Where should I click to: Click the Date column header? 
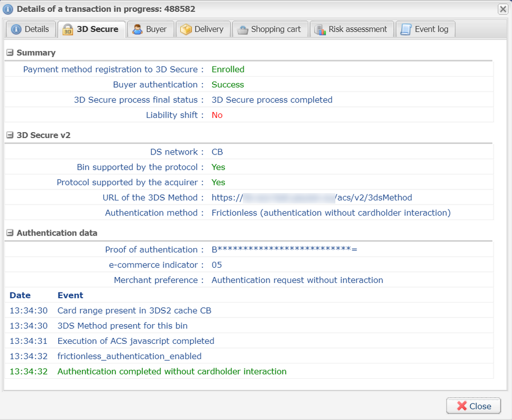[20, 295]
